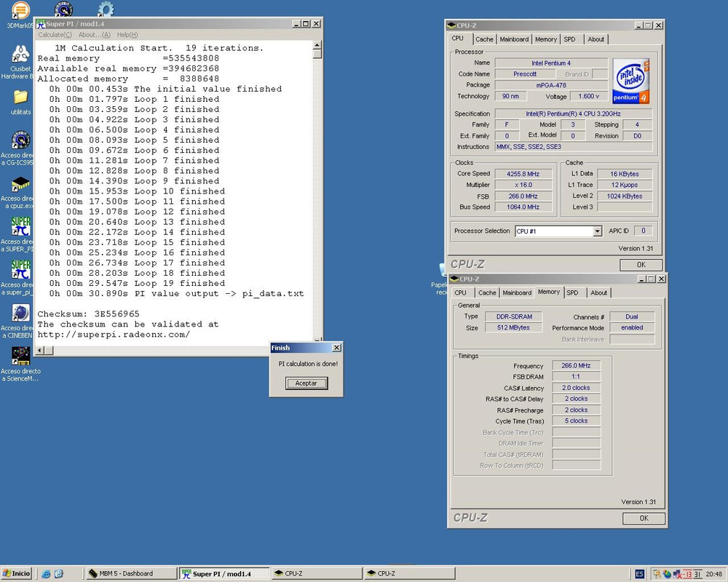The width and height of the screenshot is (728, 582).
Task: Open the lowercase super_pi_ desktop shortcut
Action: [x=21, y=270]
